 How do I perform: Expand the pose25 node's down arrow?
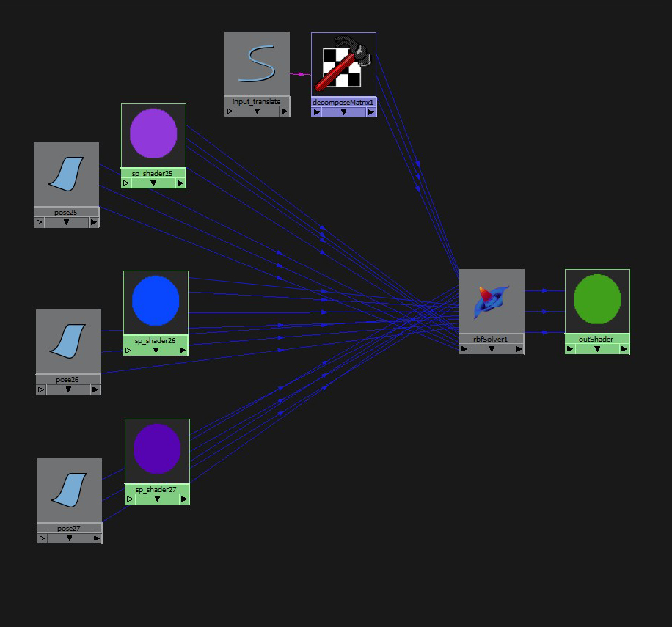[x=67, y=222]
